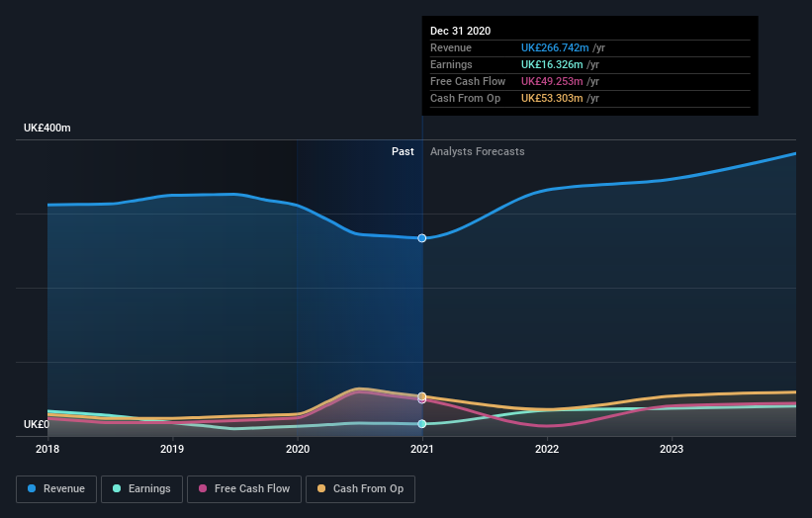Click the 2018 x-axis label
Viewport: 812px width, 518px height.
tap(47, 449)
